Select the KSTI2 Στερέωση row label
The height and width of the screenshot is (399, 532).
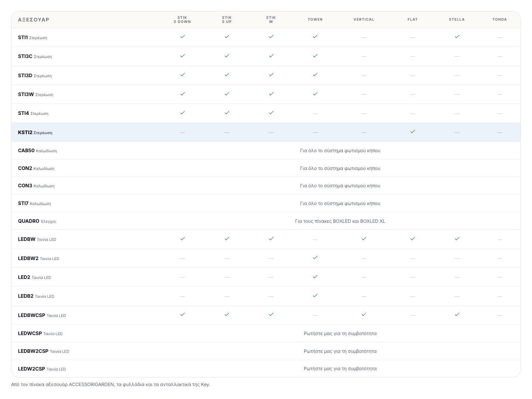35,132
